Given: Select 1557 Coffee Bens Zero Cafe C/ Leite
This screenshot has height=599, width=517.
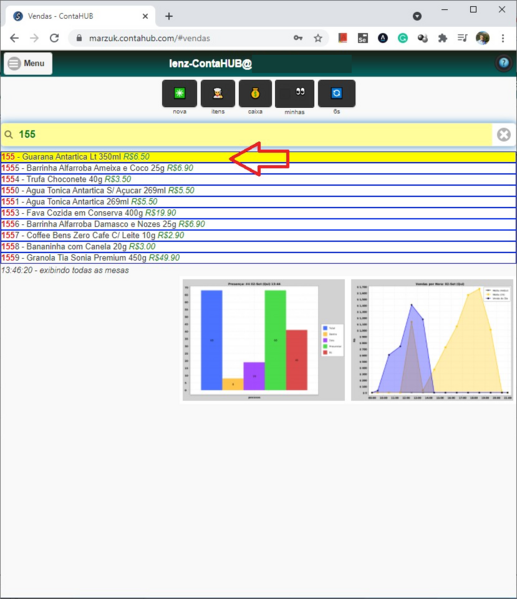Looking at the screenshot, I should point(258,235).
